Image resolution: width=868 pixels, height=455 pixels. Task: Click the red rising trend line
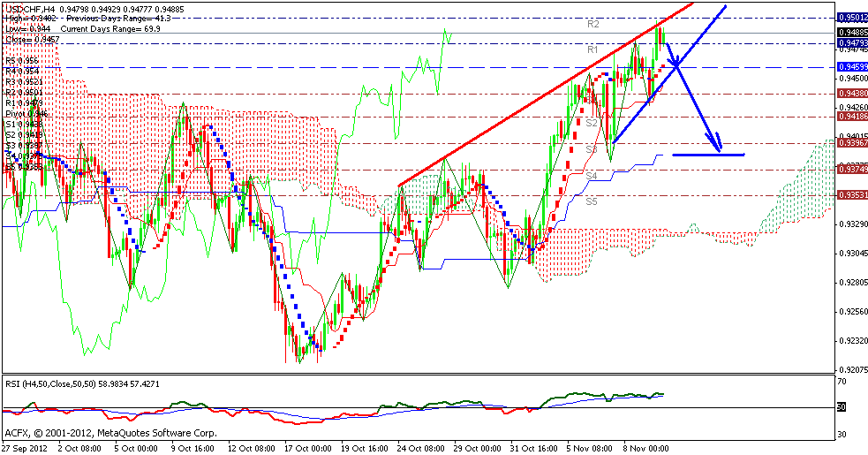530,110
